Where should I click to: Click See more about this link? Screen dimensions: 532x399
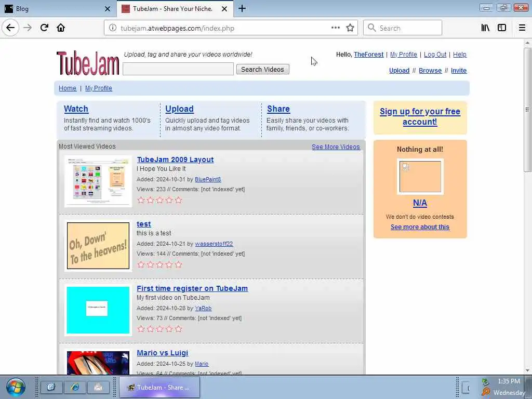pyautogui.click(x=420, y=227)
